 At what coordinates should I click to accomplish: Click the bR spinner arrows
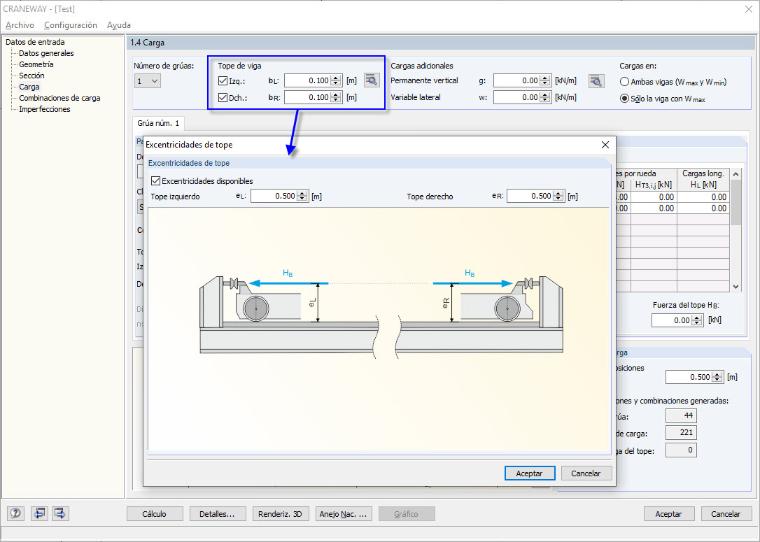tap(336, 97)
